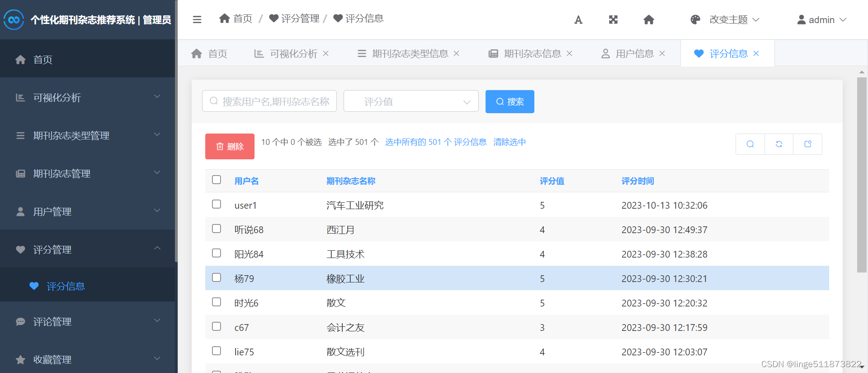The height and width of the screenshot is (373, 868).
Task: Close the 期刊杂志类型信息 tab
Action: (457, 53)
